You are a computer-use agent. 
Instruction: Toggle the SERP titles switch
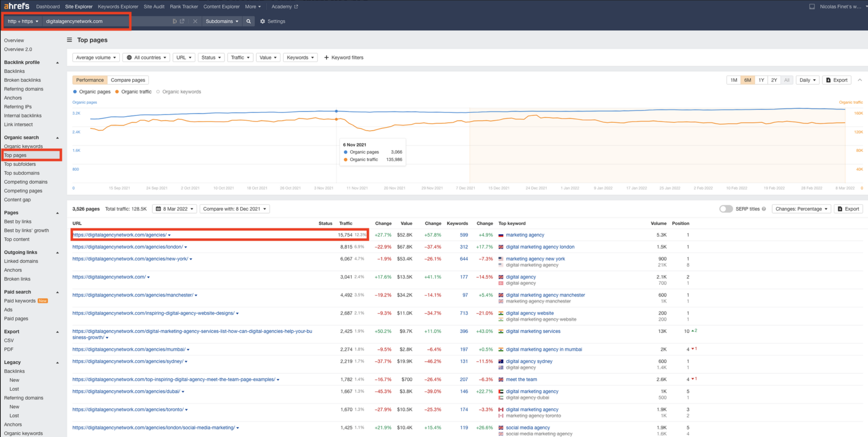coord(726,209)
